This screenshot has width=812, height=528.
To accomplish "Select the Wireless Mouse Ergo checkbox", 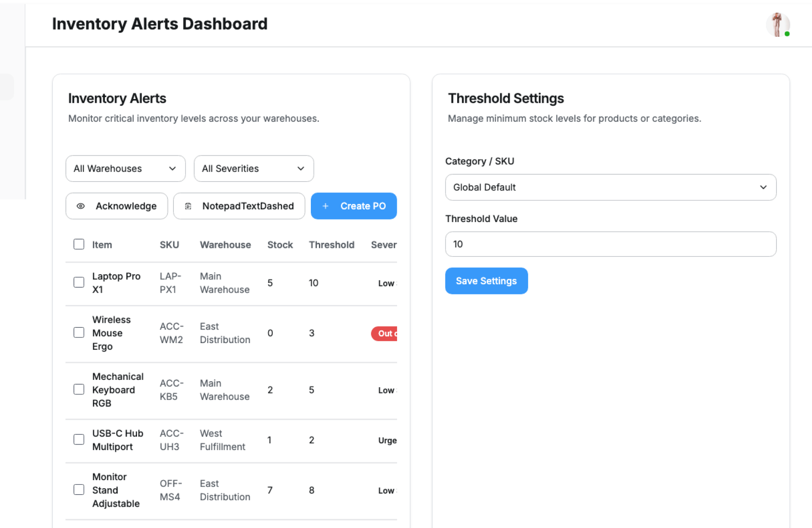I will point(79,333).
